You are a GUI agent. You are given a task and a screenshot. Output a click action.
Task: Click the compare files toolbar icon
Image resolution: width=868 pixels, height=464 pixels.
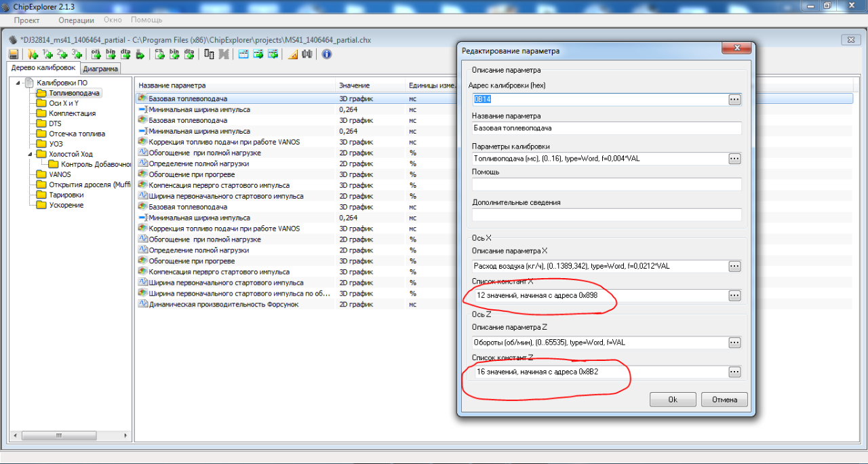click(x=209, y=54)
